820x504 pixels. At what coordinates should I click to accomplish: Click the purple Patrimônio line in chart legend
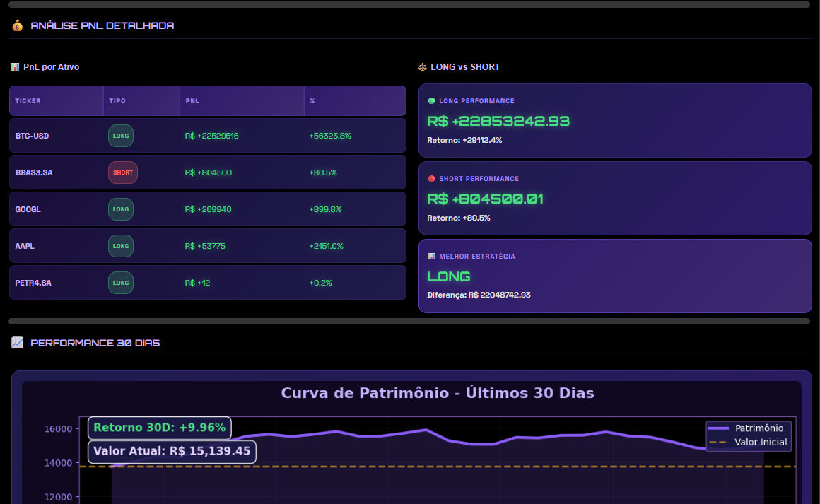[x=720, y=428]
